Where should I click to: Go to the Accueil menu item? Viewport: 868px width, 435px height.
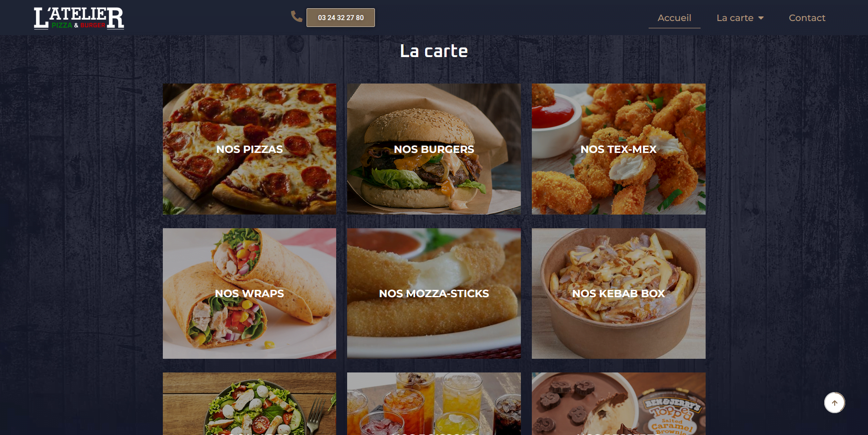(x=674, y=18)
